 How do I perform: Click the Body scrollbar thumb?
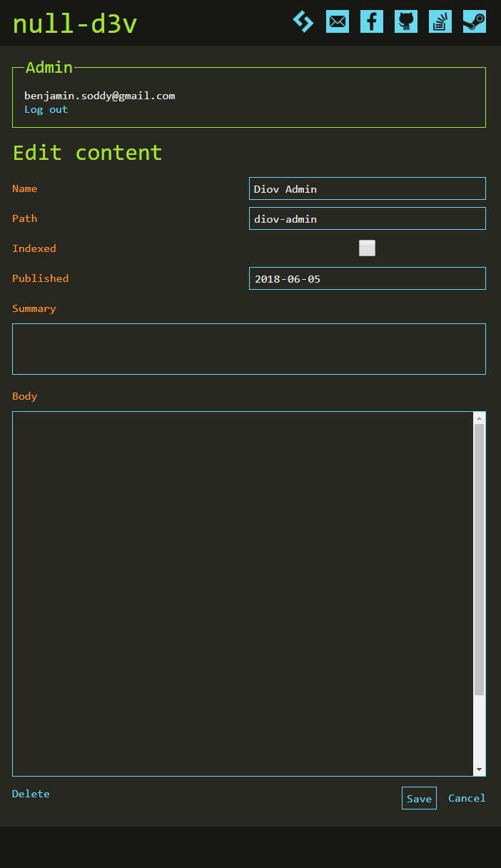click(x=480, y=560)
